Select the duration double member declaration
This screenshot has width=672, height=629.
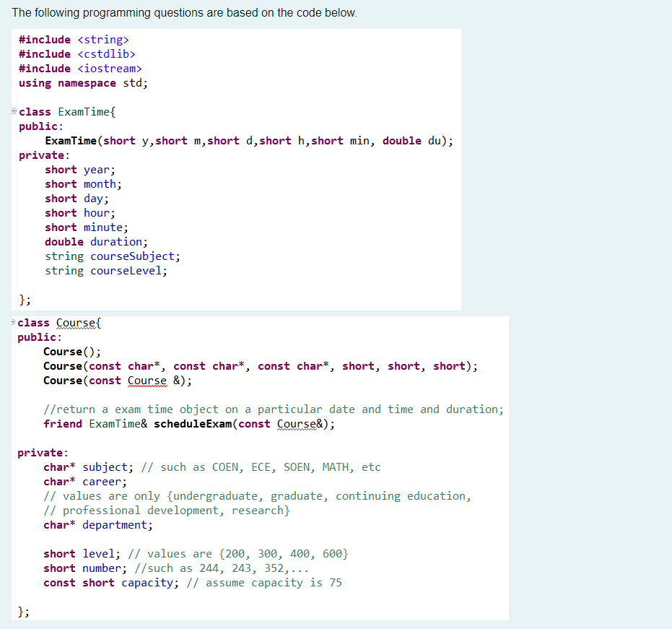99,241
